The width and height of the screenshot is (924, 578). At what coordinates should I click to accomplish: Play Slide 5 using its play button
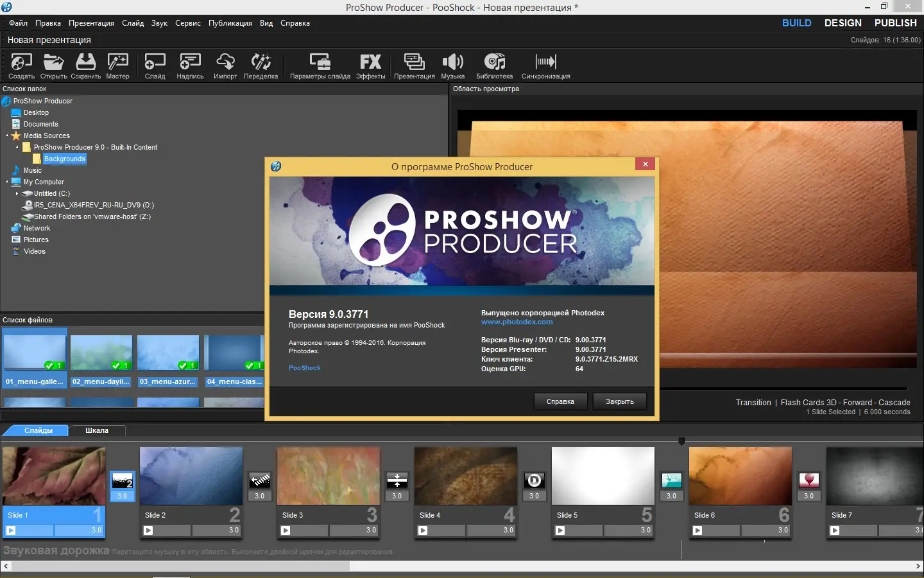560,530
